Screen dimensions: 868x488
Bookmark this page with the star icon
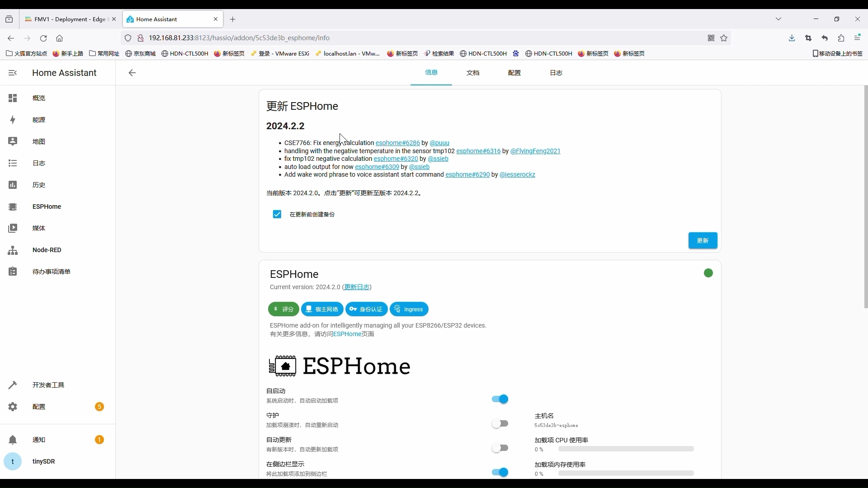pyautogui.click(x=724, y=38)
